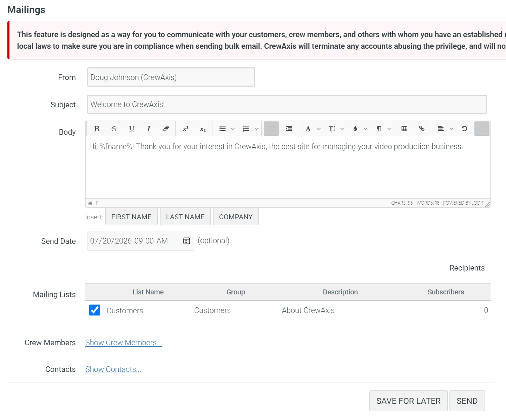
Task: Clear formatting with the eraser tool
Action: coord(166,129)
